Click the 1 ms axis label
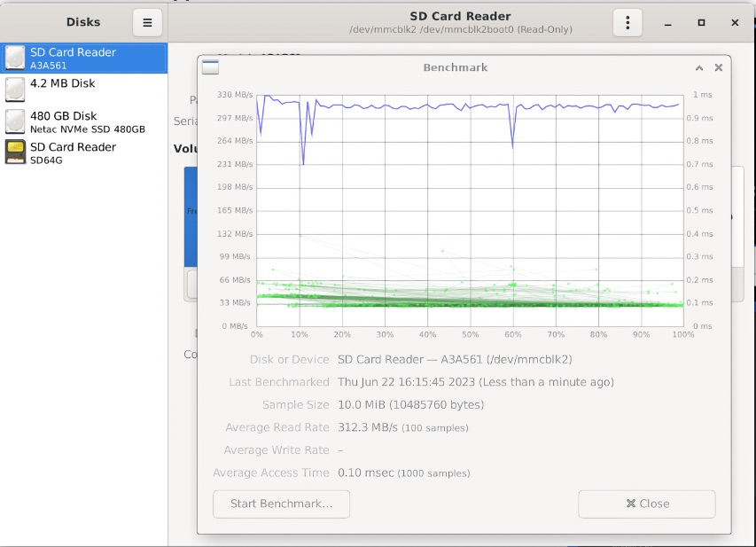This screenshot has width=756, height=547. point(703,95)
